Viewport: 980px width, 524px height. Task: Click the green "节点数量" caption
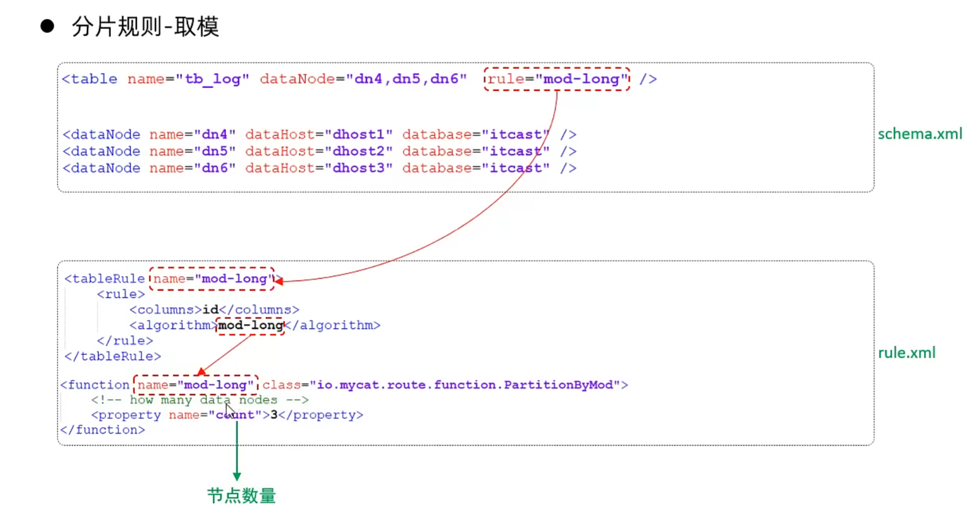[241, 495]
